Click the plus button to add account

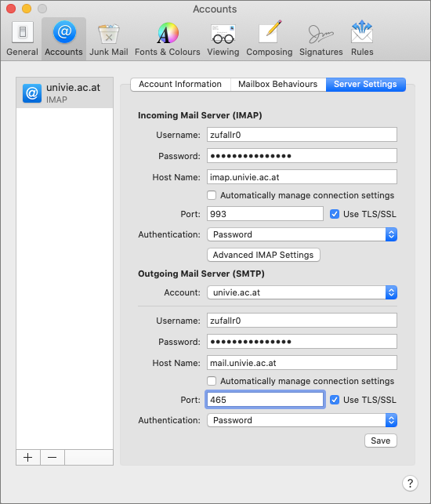tap(28, 457)
